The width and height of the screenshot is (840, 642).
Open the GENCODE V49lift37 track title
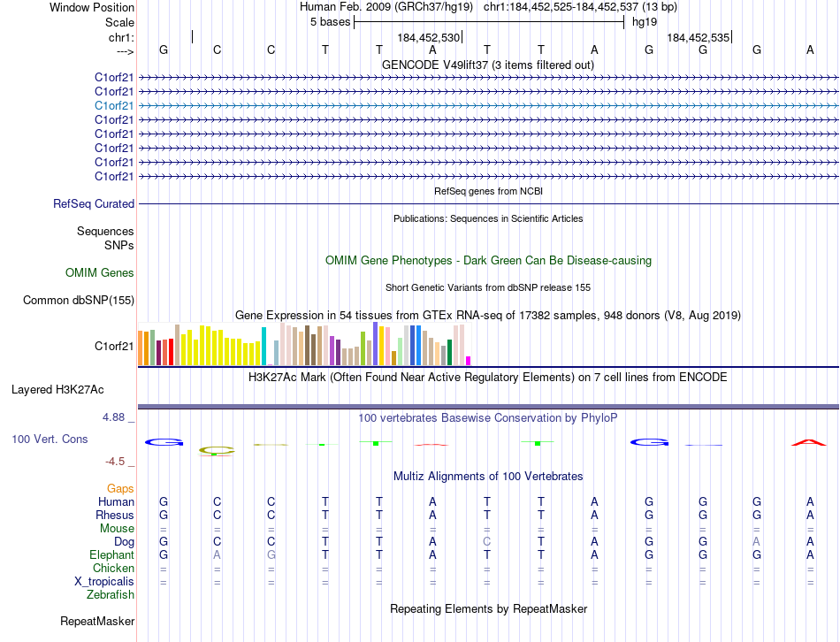[488, 65]
